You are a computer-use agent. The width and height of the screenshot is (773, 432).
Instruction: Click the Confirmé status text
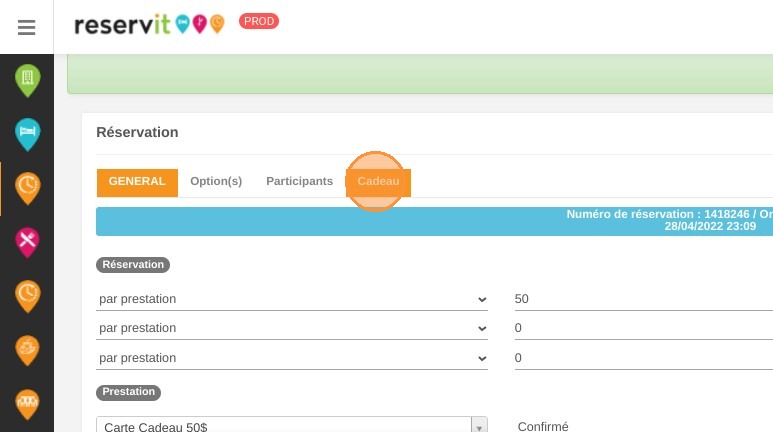pos(543,427)
